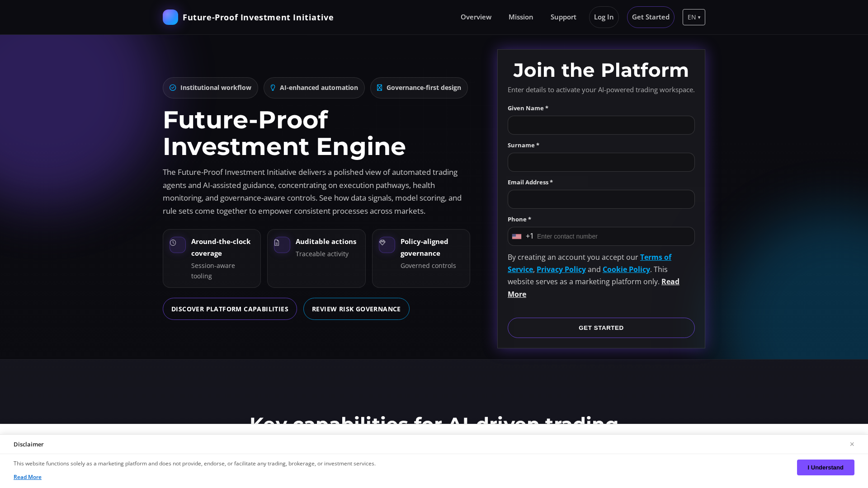Open the EN language dropdown
The width and height of the screenshot is (868, 488).
pos(694,17)
